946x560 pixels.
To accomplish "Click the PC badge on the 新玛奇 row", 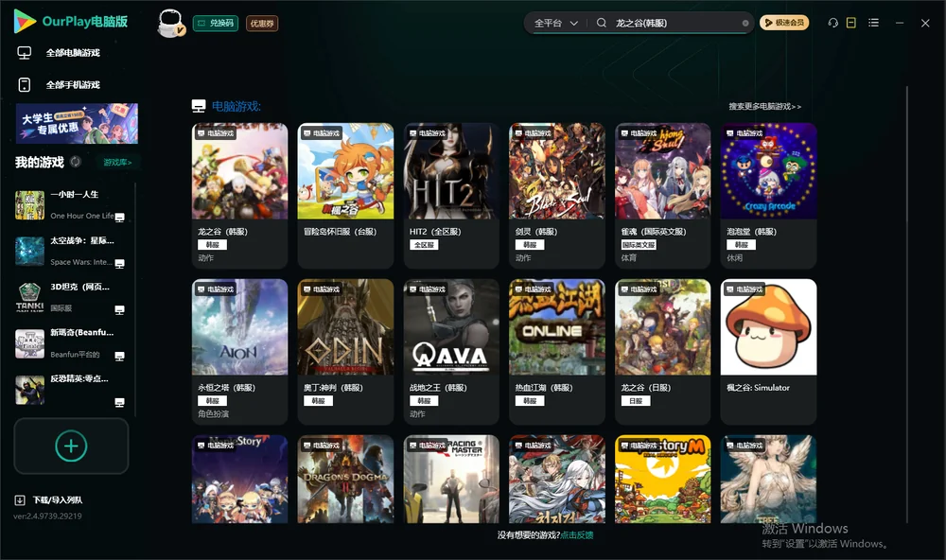I will click(x=119, y=356).
